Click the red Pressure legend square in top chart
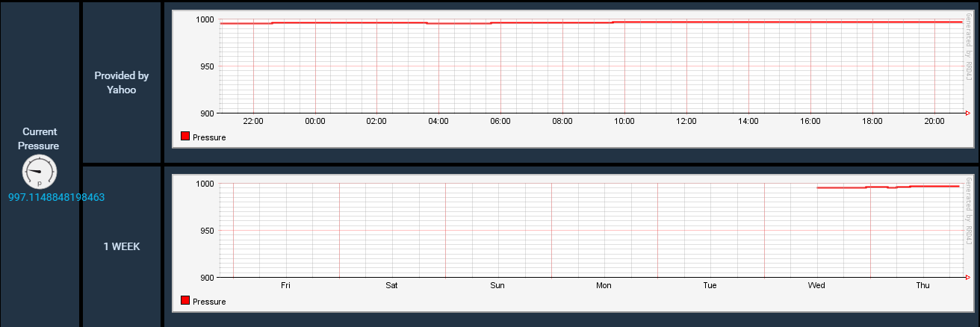 [x=186, y=137]
